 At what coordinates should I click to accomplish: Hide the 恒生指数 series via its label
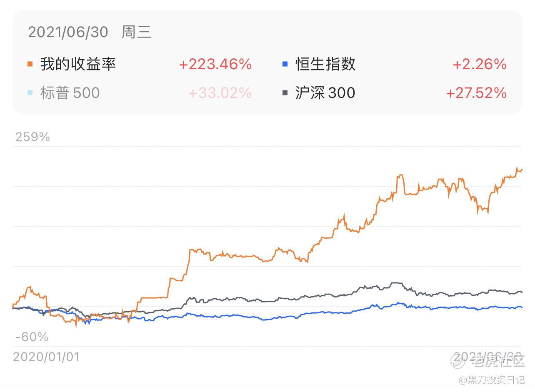(325, 64)
